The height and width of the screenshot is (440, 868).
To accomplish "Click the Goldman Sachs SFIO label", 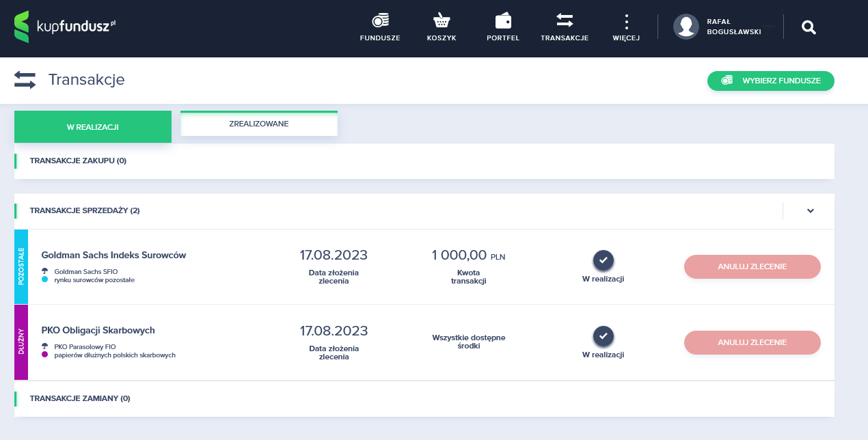I will 86,271.
